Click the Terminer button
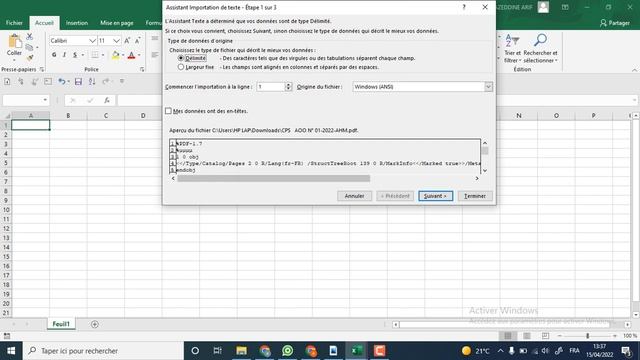Image resolution: width=640 pixels, height=360 pixels. click(x=475, y=196)
